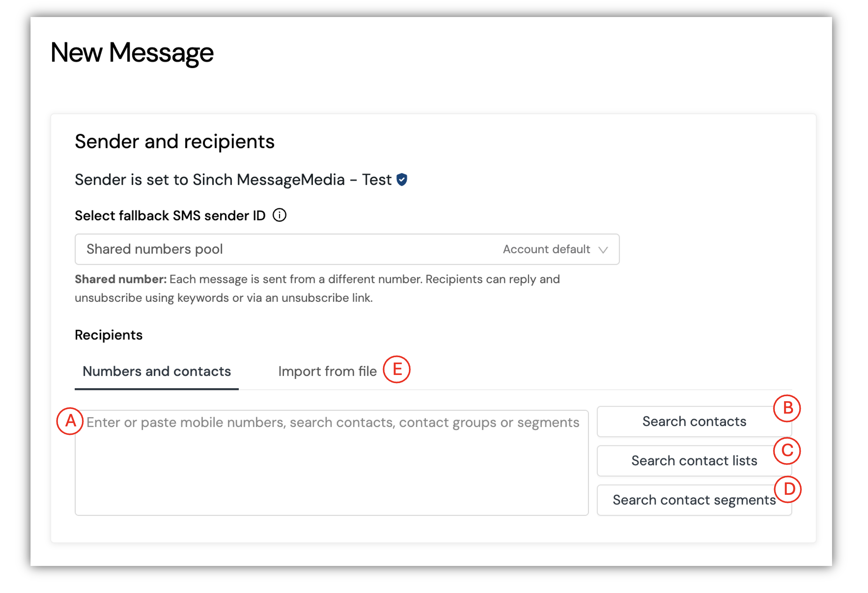Switch to the Numbers and contacts tab
The height and width of the screenshot is (593, 868).
tap(157, 371)
